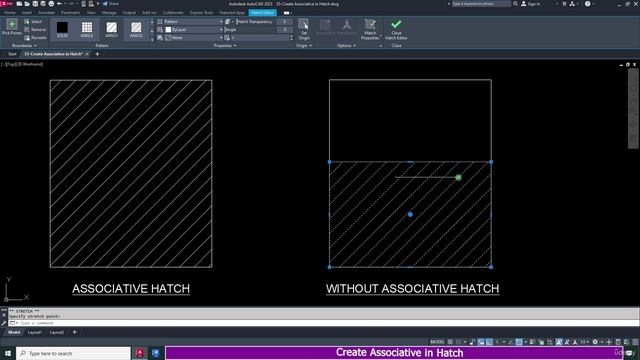Click the Type here to search box
640x360 pixels.
coord(73,353)
